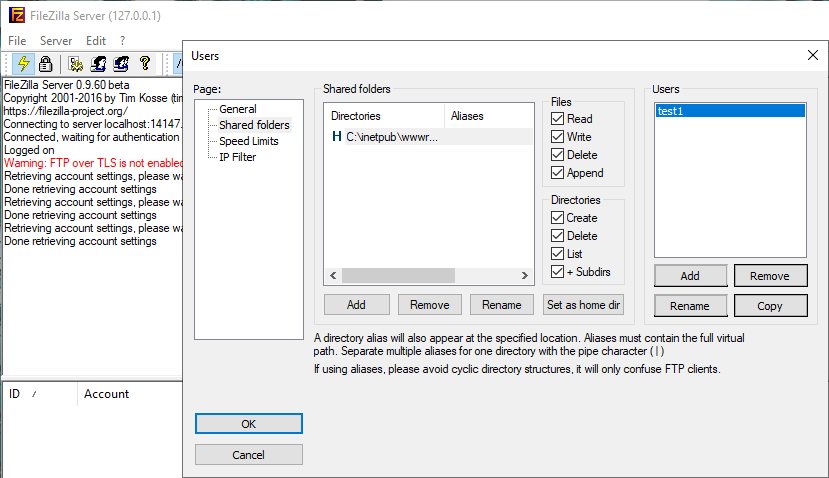Open the Edit menu
This screenshot has height=478, width=829.
tap(96, 41)
